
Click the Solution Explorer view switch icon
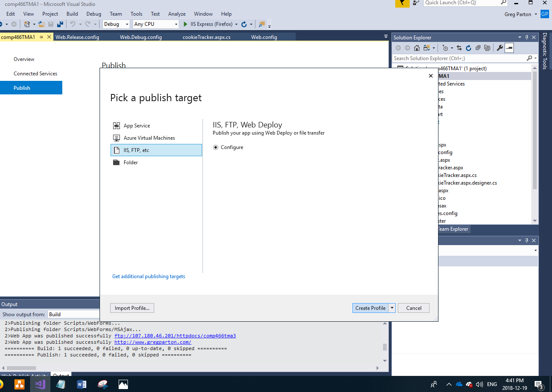(427, 48)
